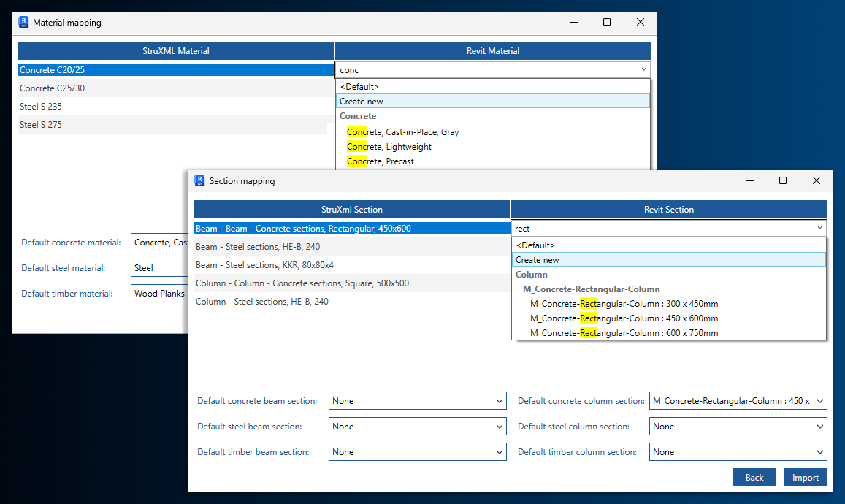Click the StruXML Material column header
This screenshot has width=845, height=504.
[176, 51]
